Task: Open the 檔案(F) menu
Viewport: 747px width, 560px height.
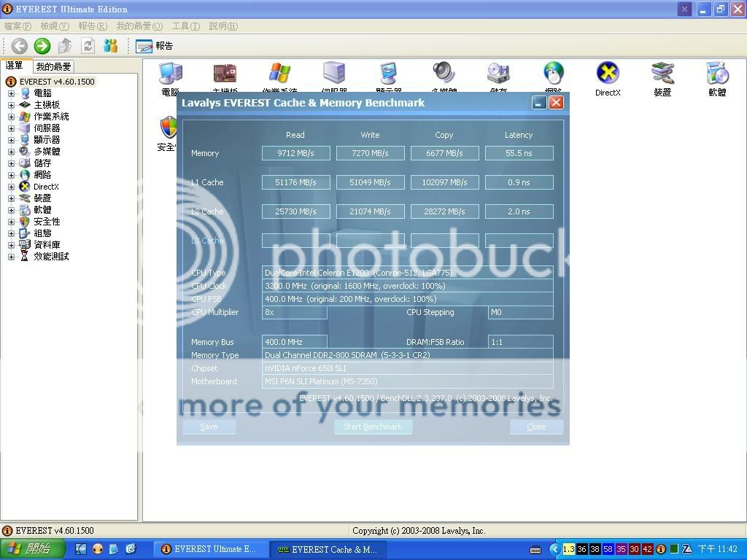Action: tap(18, 26)
